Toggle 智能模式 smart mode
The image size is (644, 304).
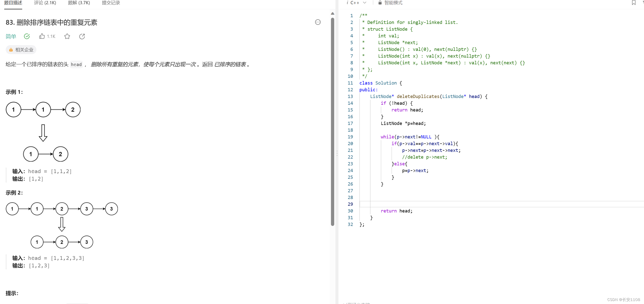tap(393, 2)
